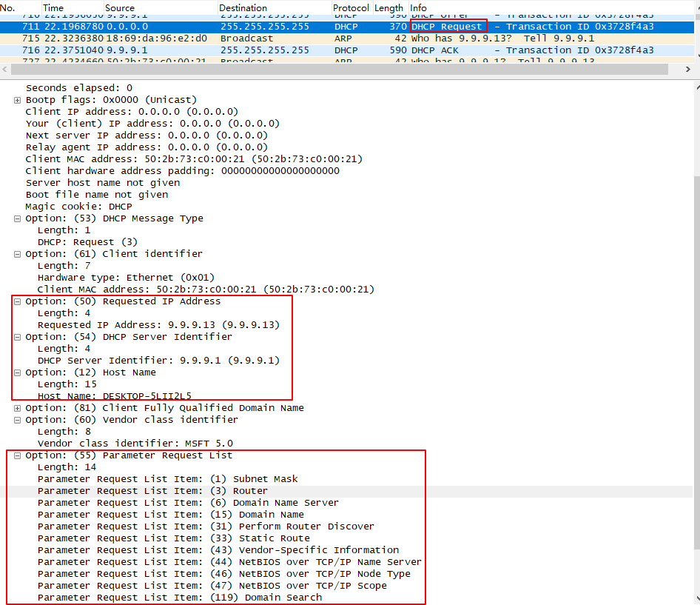
Task: Select list item (119) Domain Search
Action: (x=180, y=598)
